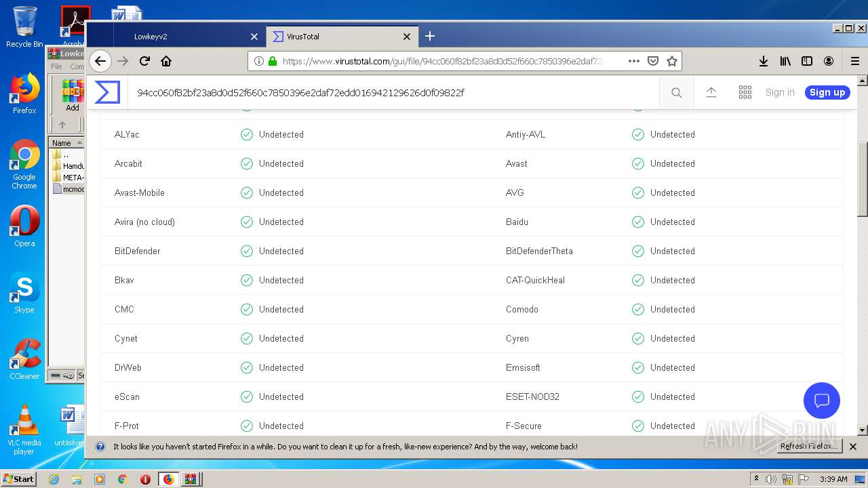Click the Firefox back arrow button

(100, 61)
